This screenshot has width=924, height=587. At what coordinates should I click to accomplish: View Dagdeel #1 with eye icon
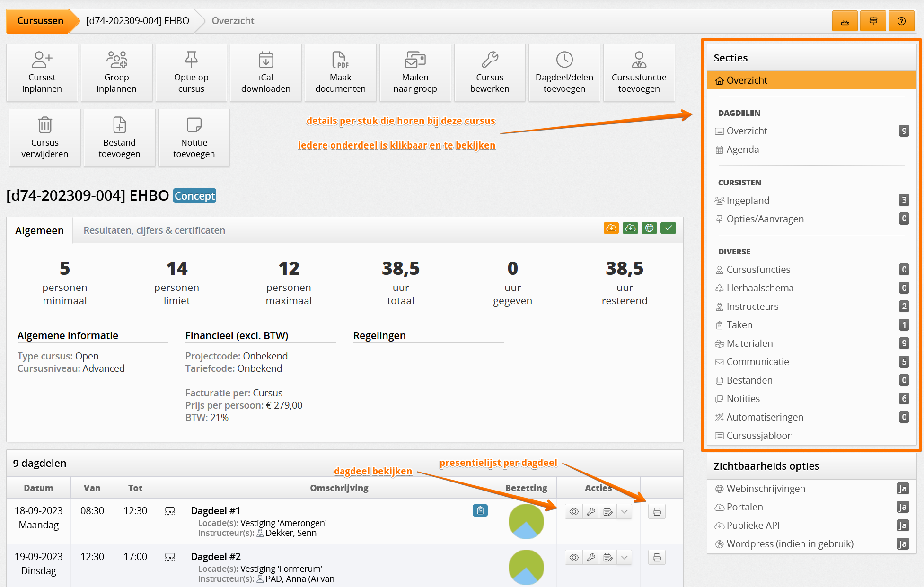(574, 511)
